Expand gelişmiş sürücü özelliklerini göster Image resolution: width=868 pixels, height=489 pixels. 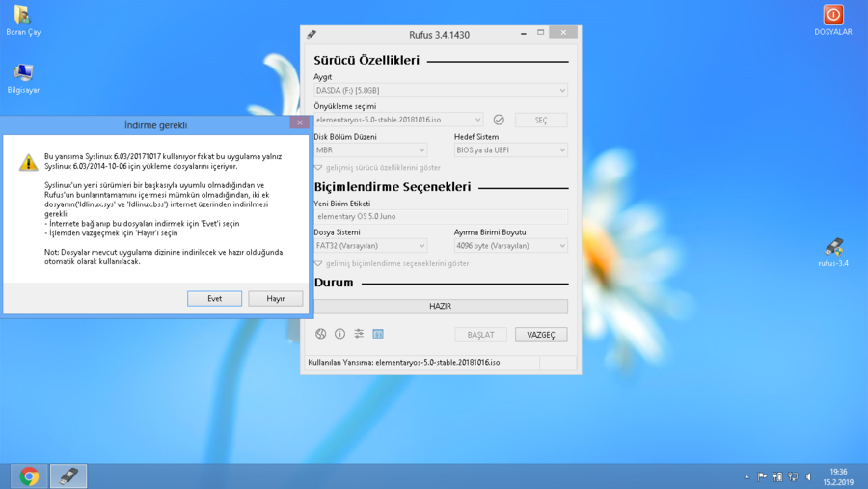click(377, 167)
